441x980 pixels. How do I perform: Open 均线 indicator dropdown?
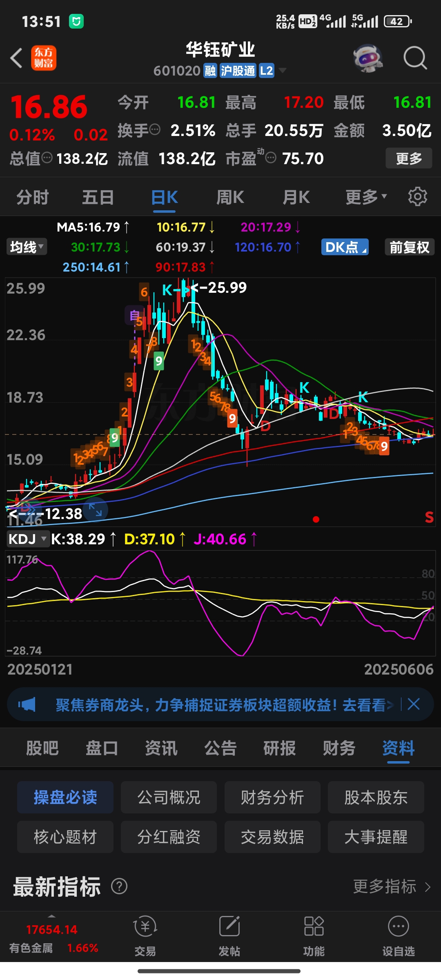(27, 247)
